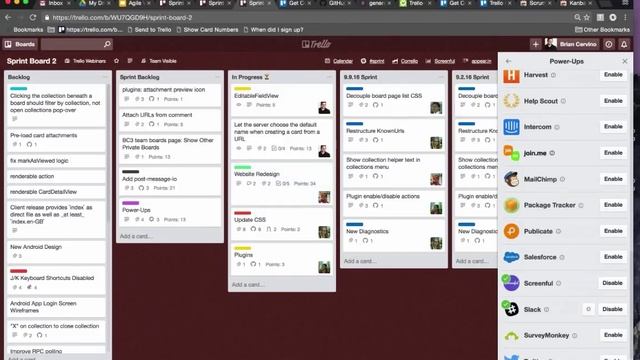
Task: Click the search magnifier icon in header
Action: (107, 44)
